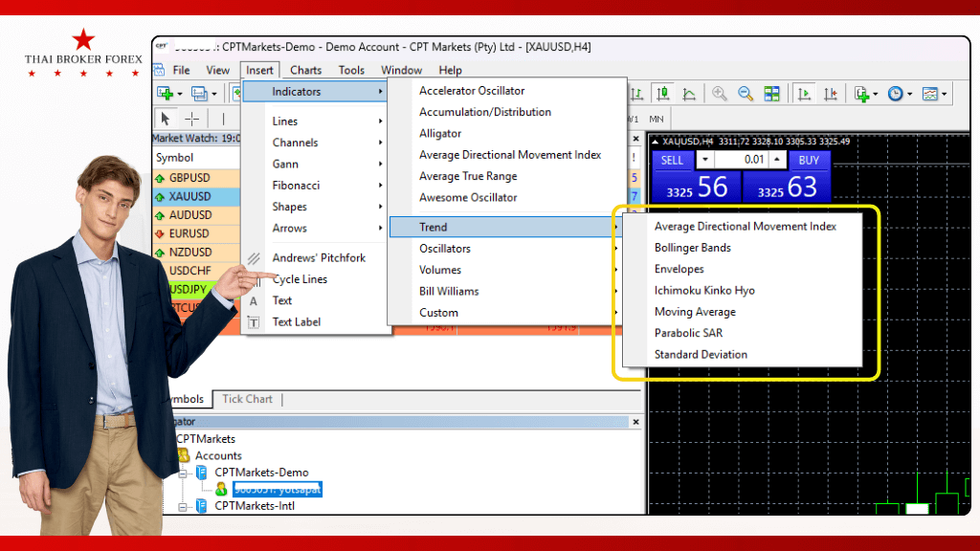Expand the Volumes submenu
Screen dimensions: 980x551
tap(507, 270)
